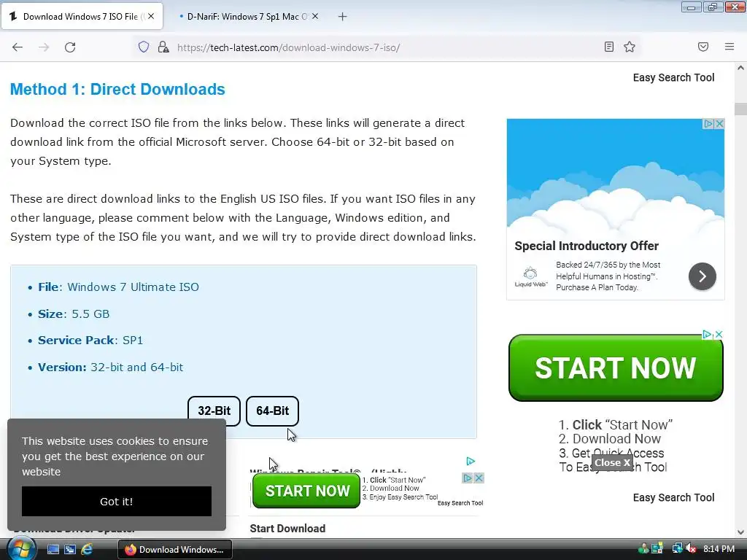Toggle reader view icon
Image resolution: width=747 pixels, height=560 pixels.
609,47
